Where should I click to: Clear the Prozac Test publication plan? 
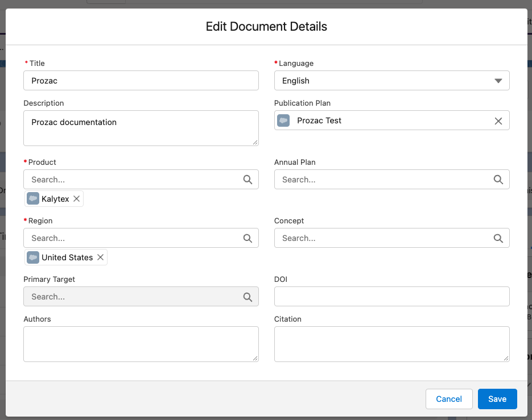point(498,121)
